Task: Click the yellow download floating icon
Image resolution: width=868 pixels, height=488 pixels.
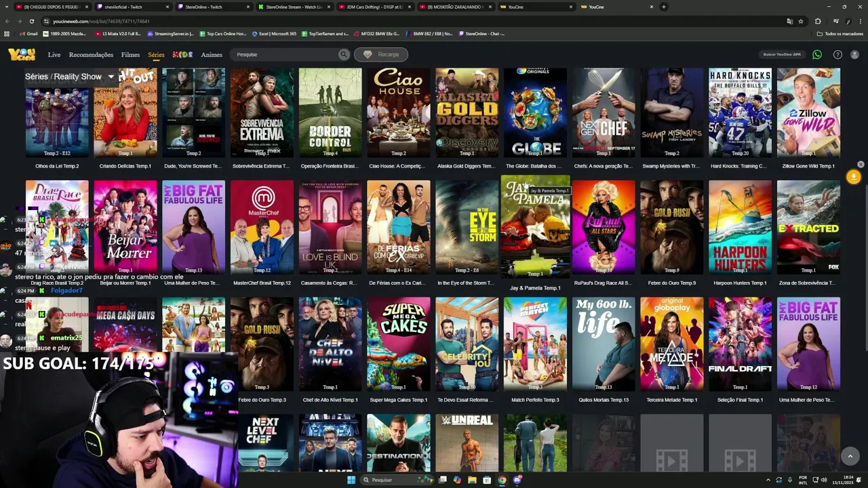Action: [x=853, y=176]
